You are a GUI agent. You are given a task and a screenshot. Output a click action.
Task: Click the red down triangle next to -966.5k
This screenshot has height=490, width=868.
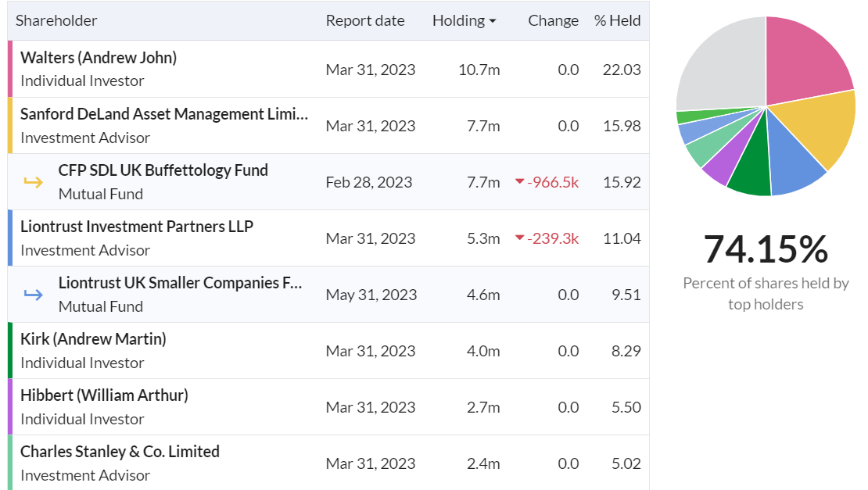519,181
